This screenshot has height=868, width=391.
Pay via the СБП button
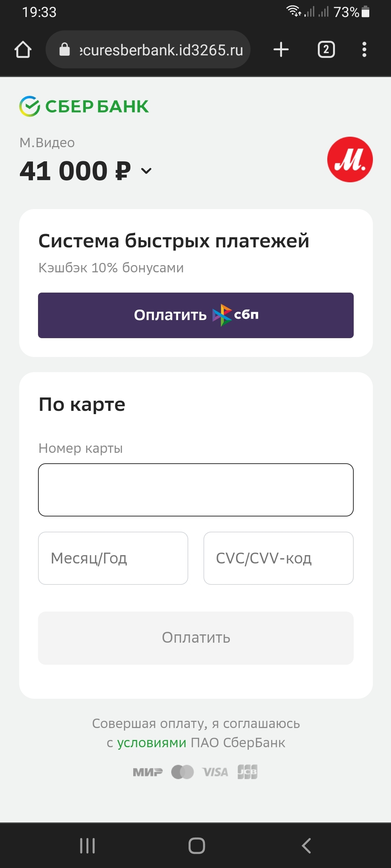(196, 315)
